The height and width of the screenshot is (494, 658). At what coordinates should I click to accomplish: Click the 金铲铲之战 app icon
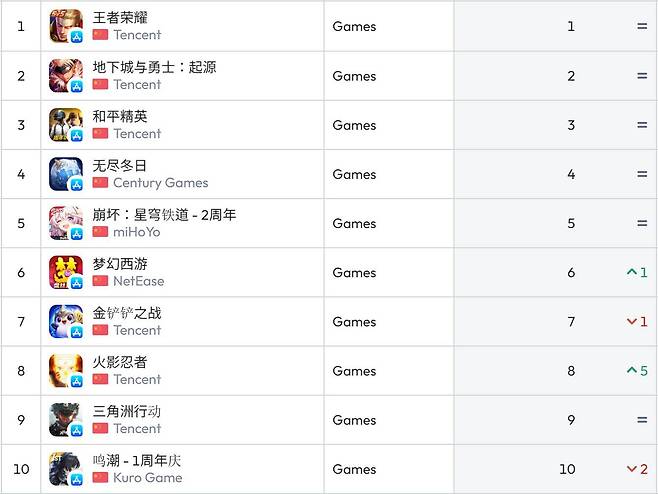[x=66, y=321]
